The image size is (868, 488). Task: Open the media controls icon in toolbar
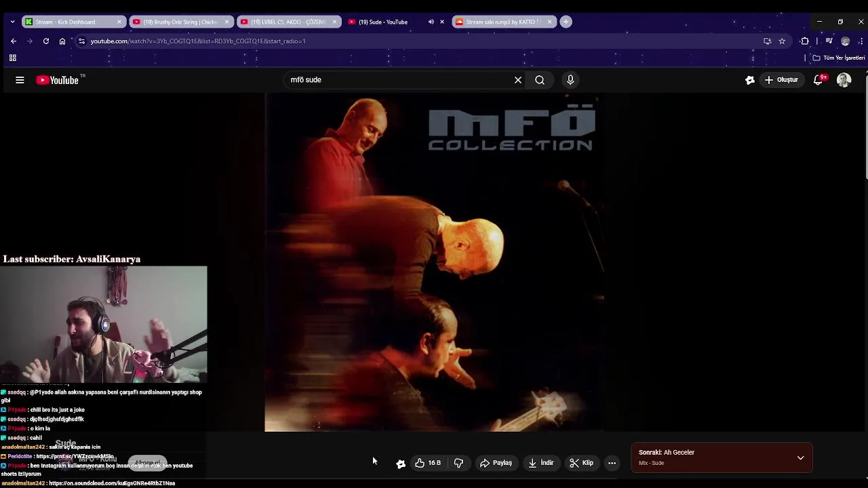coord(829,41)
